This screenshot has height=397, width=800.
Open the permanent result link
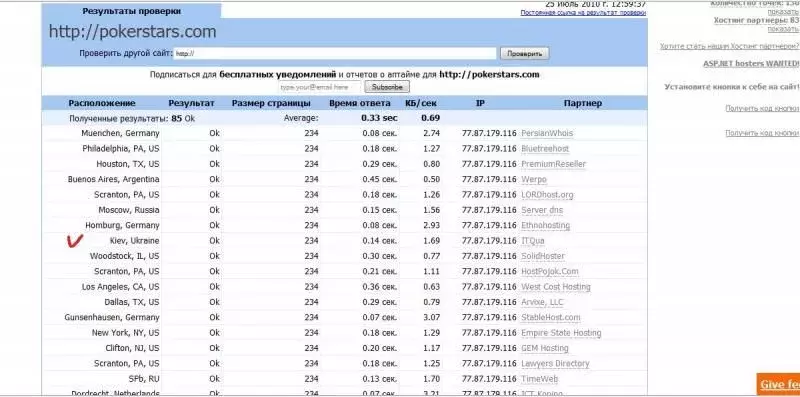click(x=583, y=13)
